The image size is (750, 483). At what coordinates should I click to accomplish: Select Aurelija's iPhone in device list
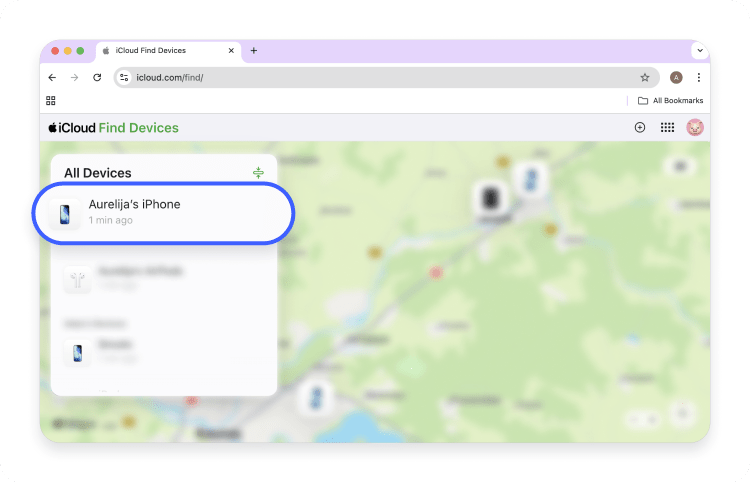click(x=163, y=211)
